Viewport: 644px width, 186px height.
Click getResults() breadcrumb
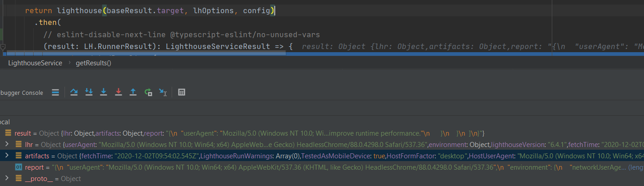coord(93,63)
